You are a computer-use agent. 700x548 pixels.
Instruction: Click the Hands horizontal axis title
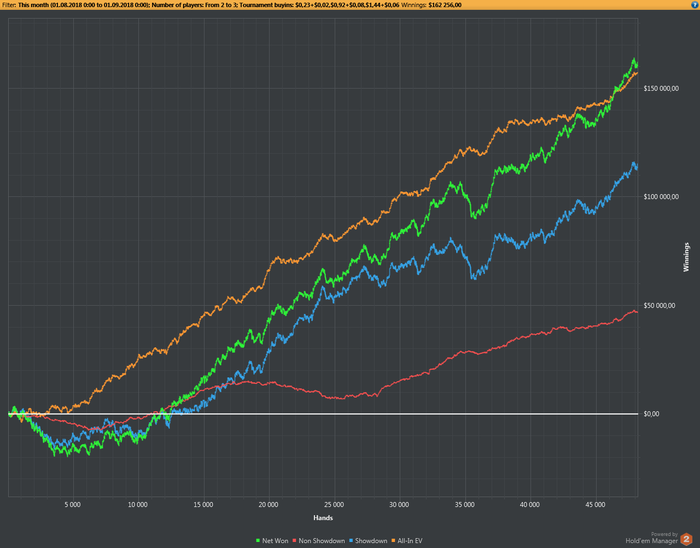tap(323, 518)
